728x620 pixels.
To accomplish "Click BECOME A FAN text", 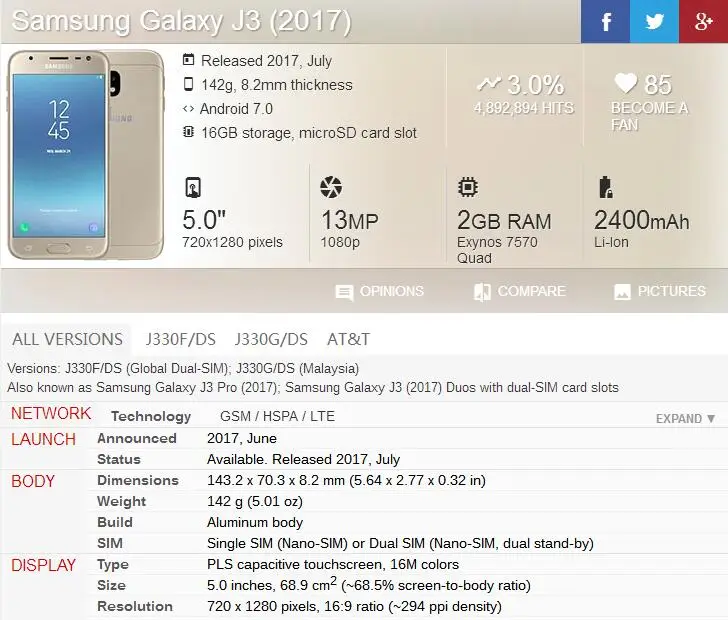I will coord(649,116).
